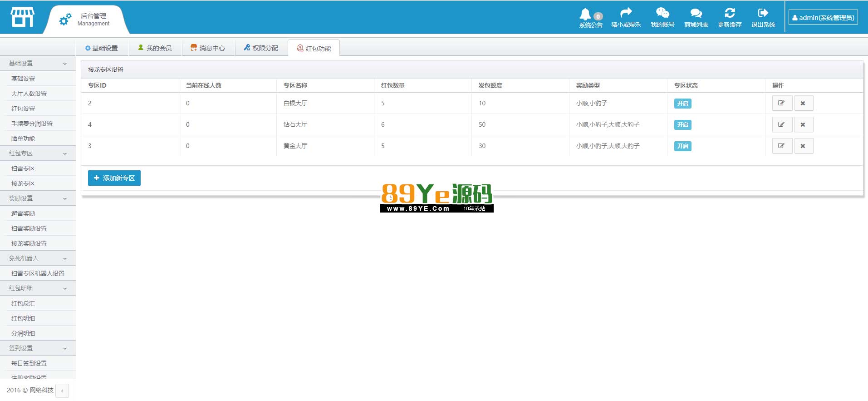Screen dimensions: 868x401
Task: Open 我的账号 WeChat icon
Action: (x=662, y=13)
